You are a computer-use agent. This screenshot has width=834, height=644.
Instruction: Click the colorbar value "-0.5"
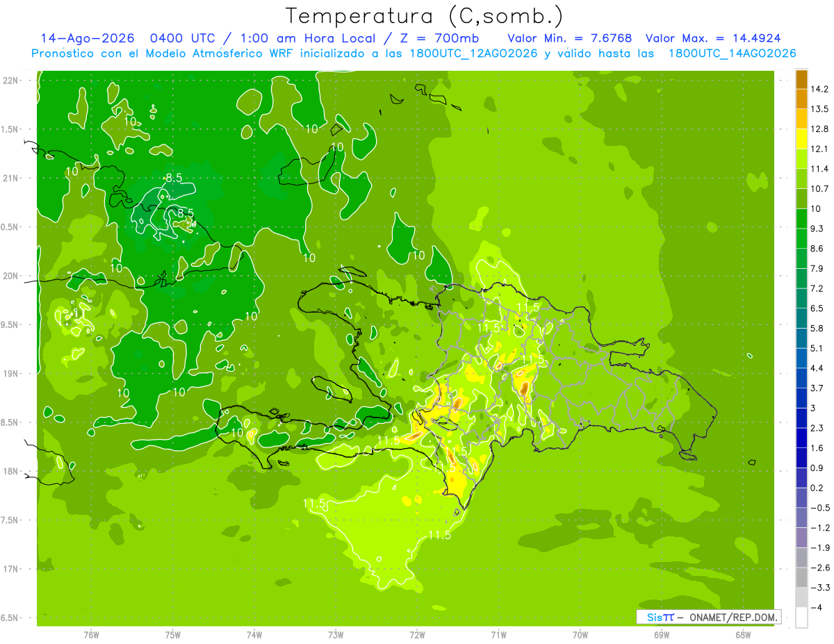point(820,508)
